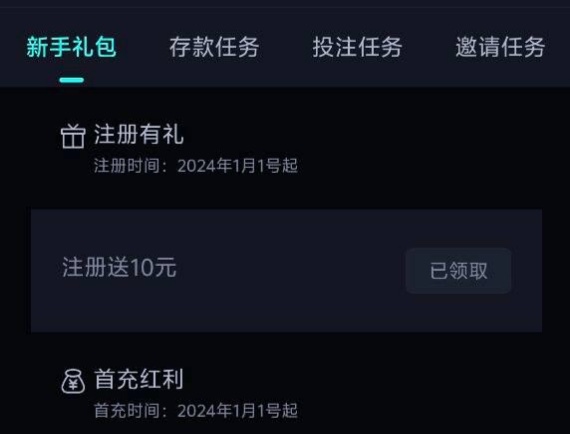Click the date 2024年1月1号起 under 注册有礼

tap(238, 166)
